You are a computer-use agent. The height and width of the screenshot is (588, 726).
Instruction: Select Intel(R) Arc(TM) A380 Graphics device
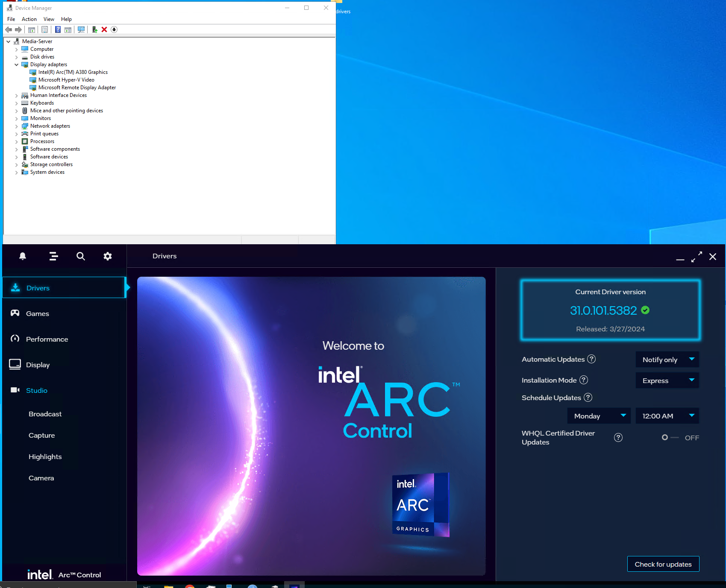pos(73,72)
